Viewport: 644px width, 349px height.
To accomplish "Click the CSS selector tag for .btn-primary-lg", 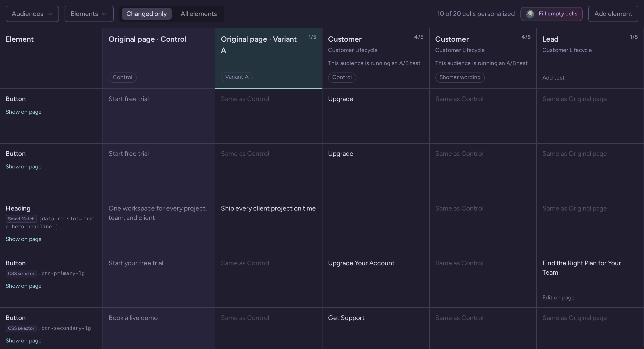I will click(21, 273).
